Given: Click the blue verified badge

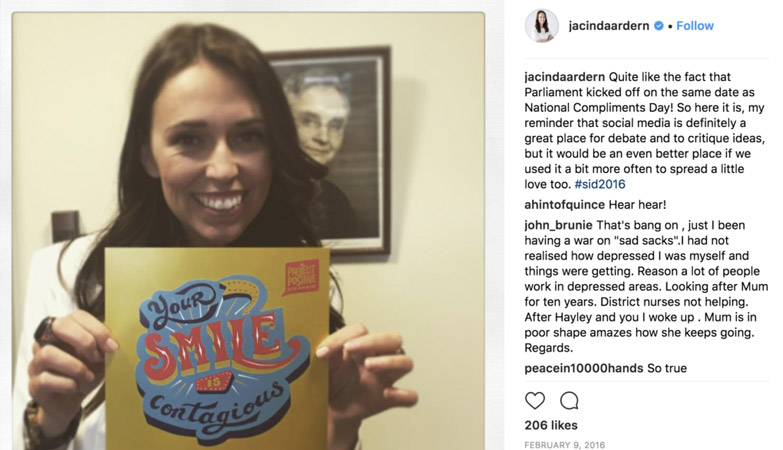Looking at the screenshot, I should point(659,26).
